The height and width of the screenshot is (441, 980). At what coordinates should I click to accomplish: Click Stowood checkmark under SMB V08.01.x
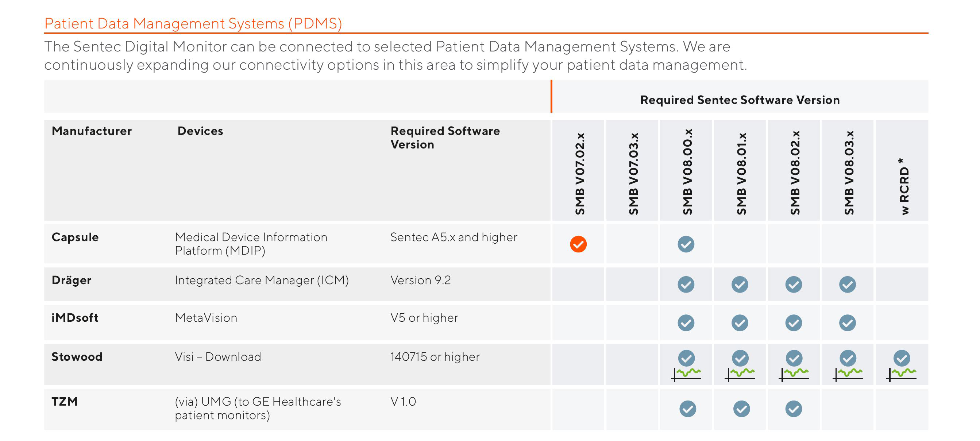pyautogui.click(x=740, y=358)
